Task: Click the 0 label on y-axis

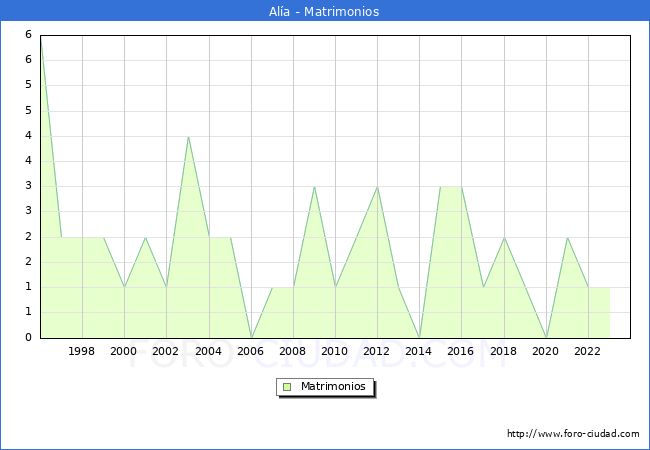Action: (30, 338)
